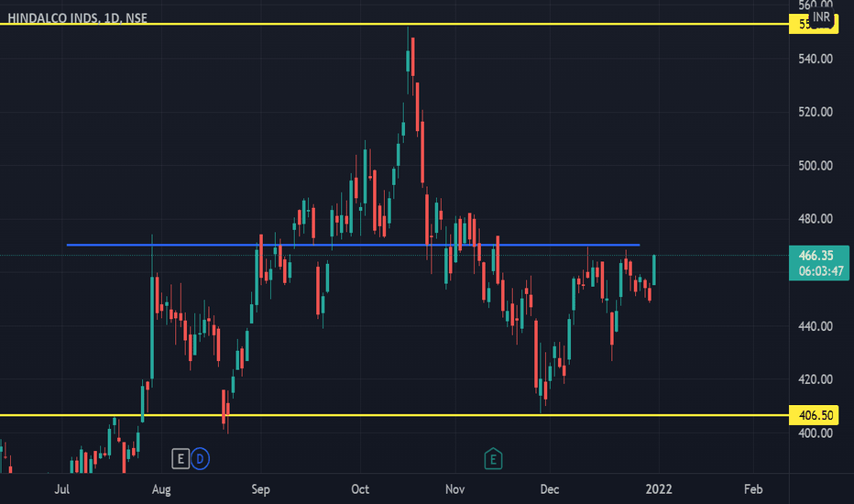Screen dimensions: 854x504
Task: Click the 440.00 price axis label
Action: (816, 326)
